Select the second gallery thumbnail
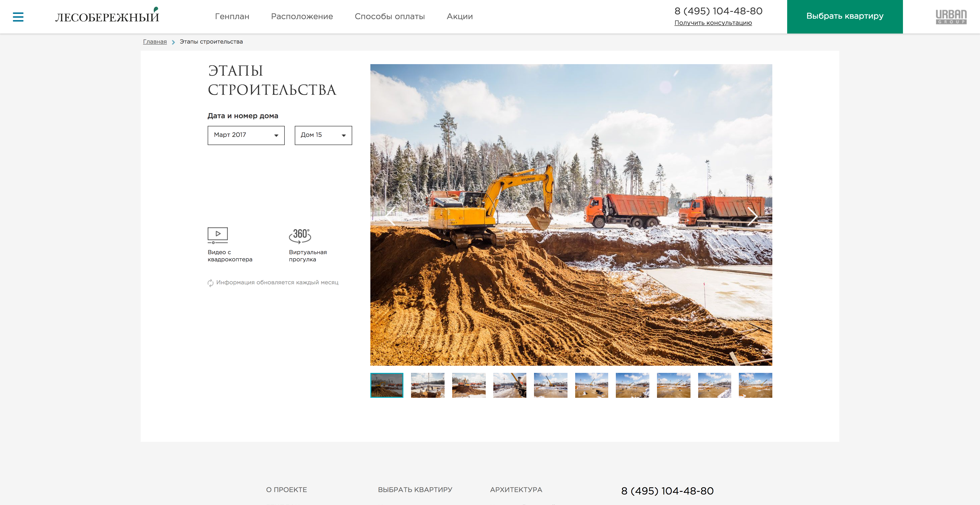This screenshot has width=980, height=505. tap(428, 385)
